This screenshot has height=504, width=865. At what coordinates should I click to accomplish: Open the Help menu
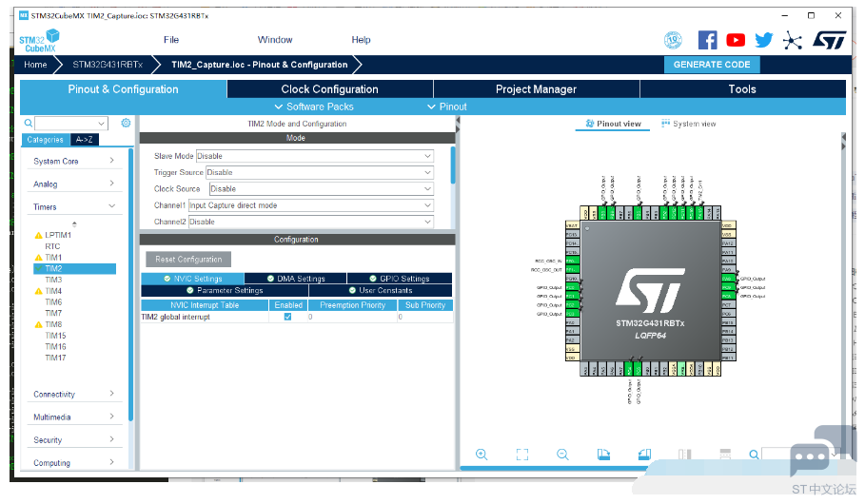click(x=361, y=40)
